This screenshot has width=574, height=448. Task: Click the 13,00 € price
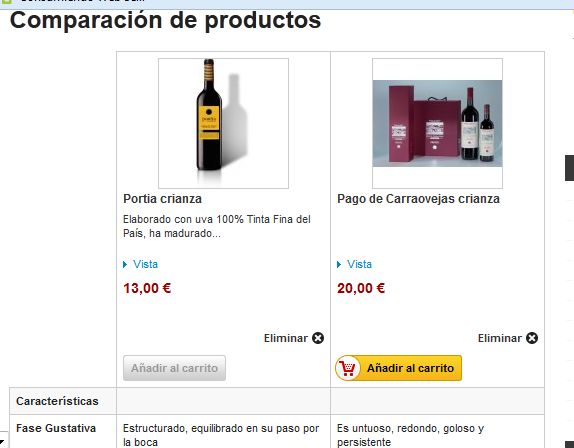pyautogui.click(x=147, y=288)
